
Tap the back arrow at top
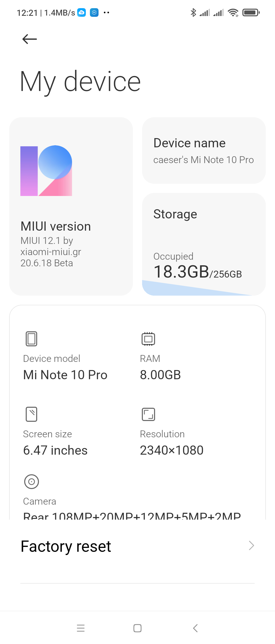(30, 39)
